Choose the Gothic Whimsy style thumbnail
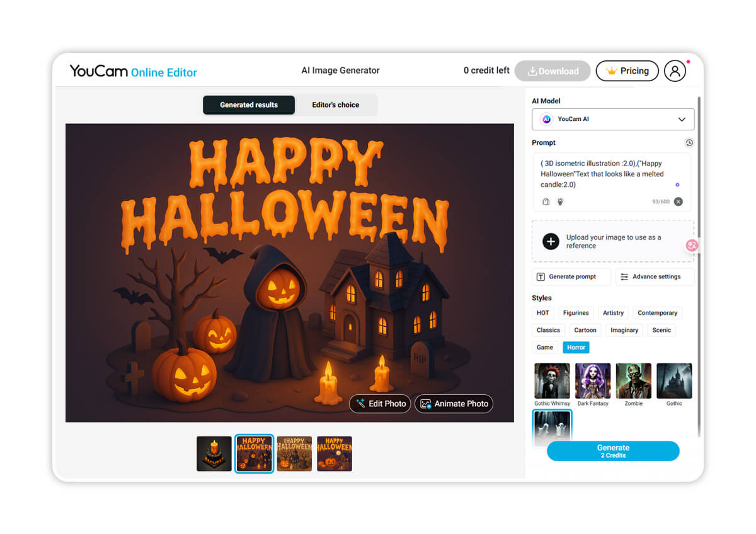 pos(552,381)
